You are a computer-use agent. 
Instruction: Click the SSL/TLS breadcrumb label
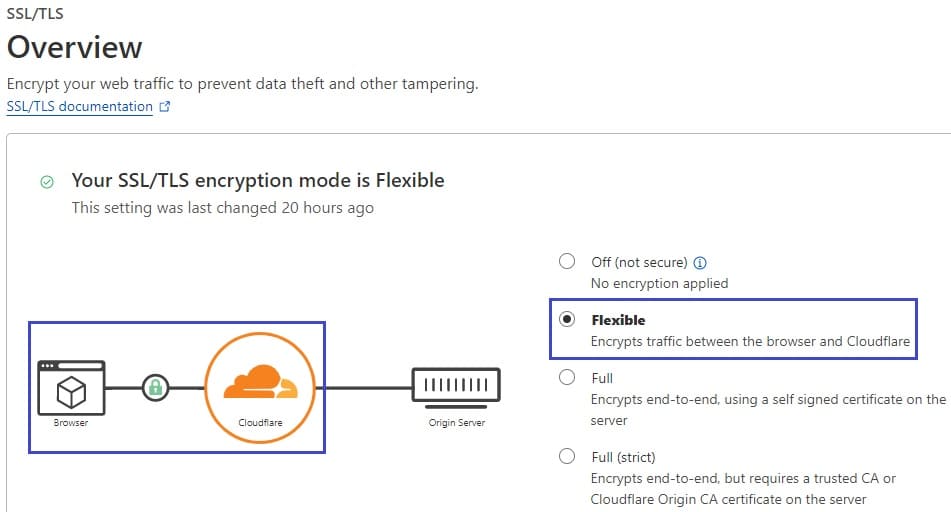35,13
